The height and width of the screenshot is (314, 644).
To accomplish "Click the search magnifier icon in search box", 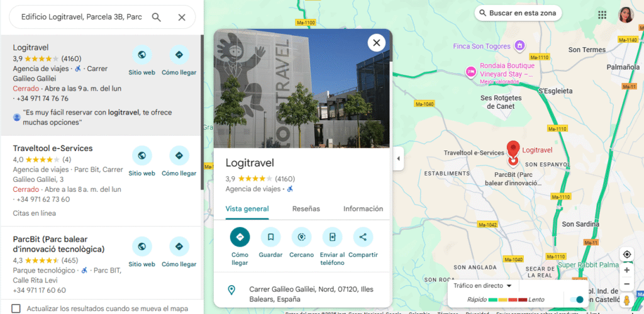I will click(x=157, y=17).
